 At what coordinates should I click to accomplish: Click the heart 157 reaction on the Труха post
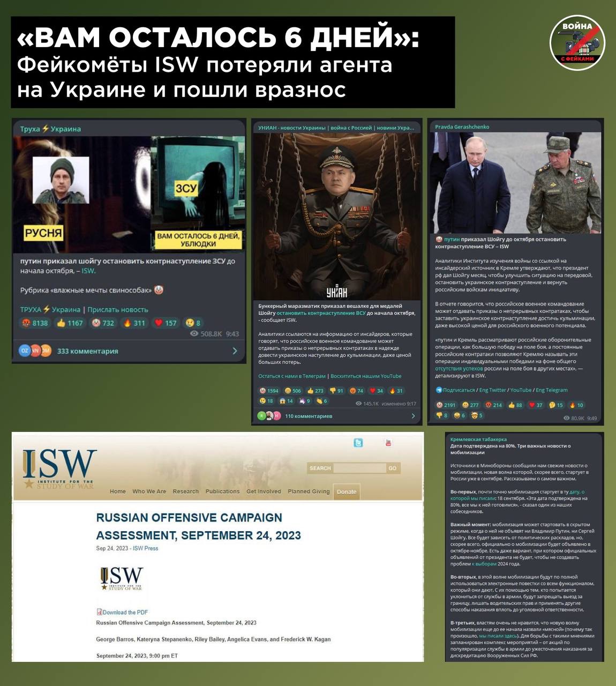tap(166, 323)
